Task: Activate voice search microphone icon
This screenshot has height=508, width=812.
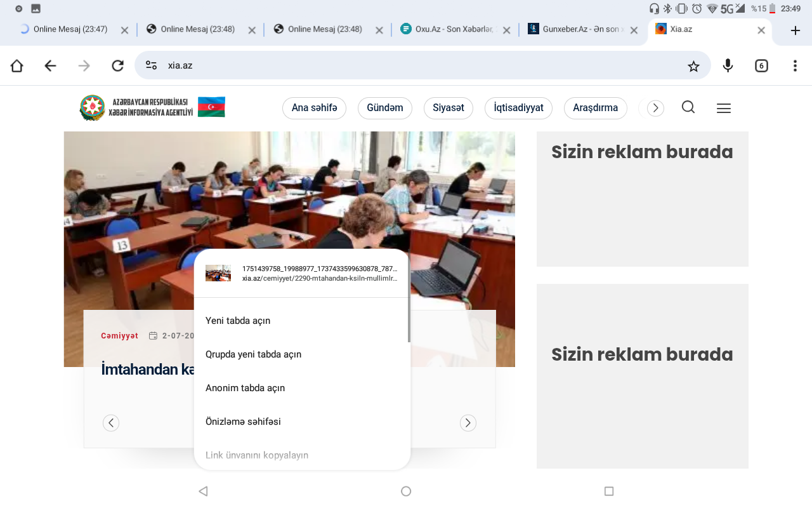Action: click(728, 65)
